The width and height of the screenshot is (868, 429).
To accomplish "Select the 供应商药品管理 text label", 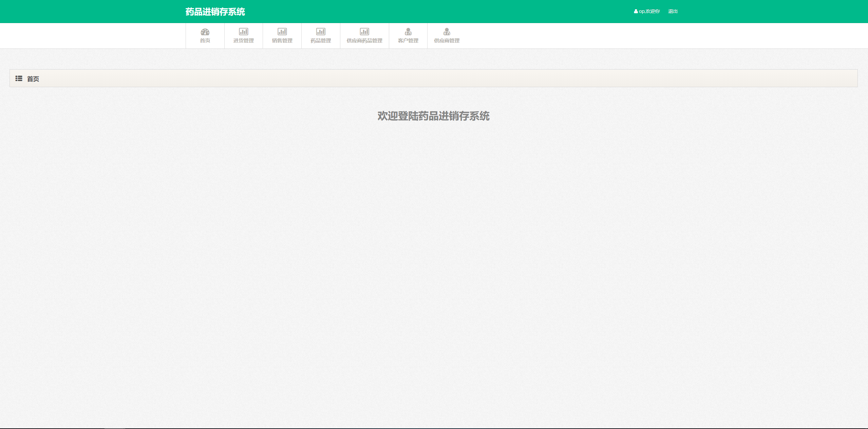I will click(364, 41).
